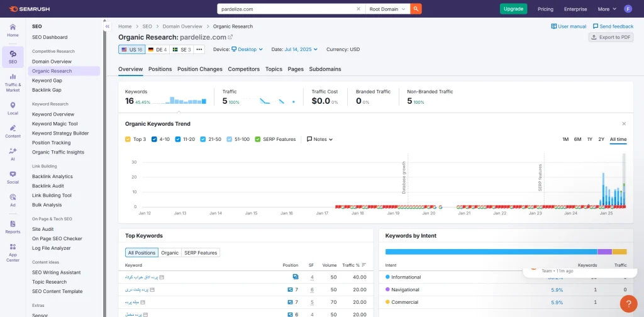Image resolution: width=644 pixels, height=317 pixels.
Task: Open the Reports section icon
Action: pyautogui.click(x=13, y=227)
